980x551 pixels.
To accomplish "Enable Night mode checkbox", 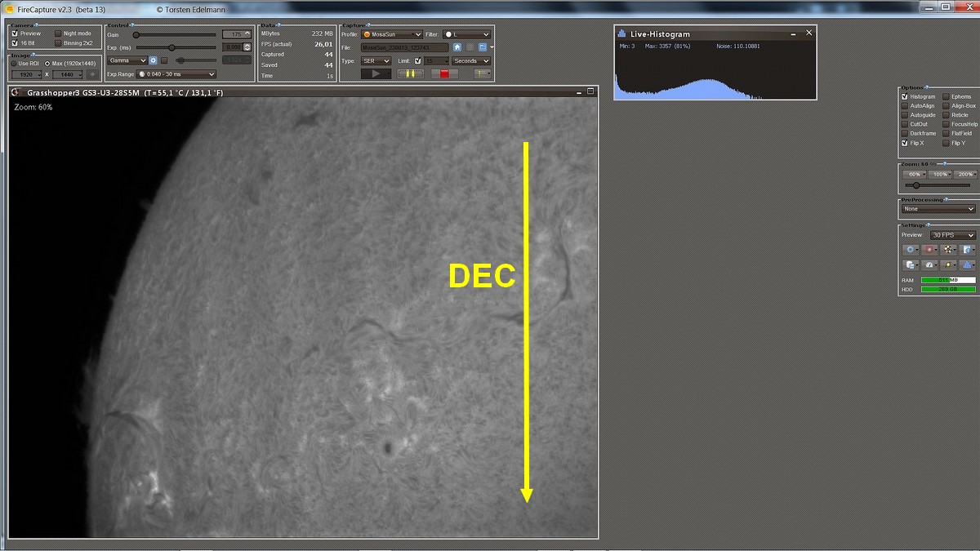I will [57, 33].
